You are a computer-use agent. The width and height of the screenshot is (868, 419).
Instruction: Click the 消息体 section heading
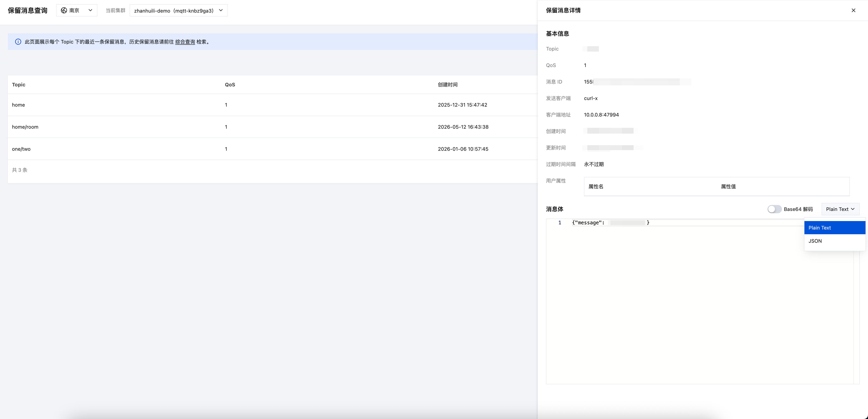[554, 209]
